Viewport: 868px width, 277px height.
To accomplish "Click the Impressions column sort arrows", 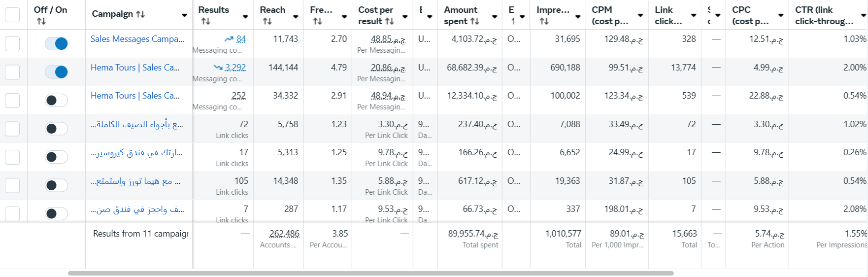I will pyautogui.click(x=544, y=21).
